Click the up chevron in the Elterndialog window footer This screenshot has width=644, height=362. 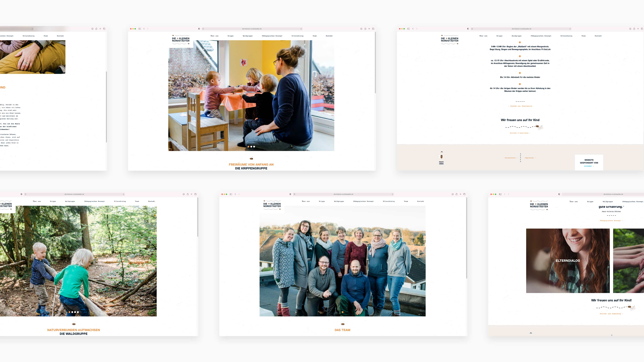coord(531,333)
